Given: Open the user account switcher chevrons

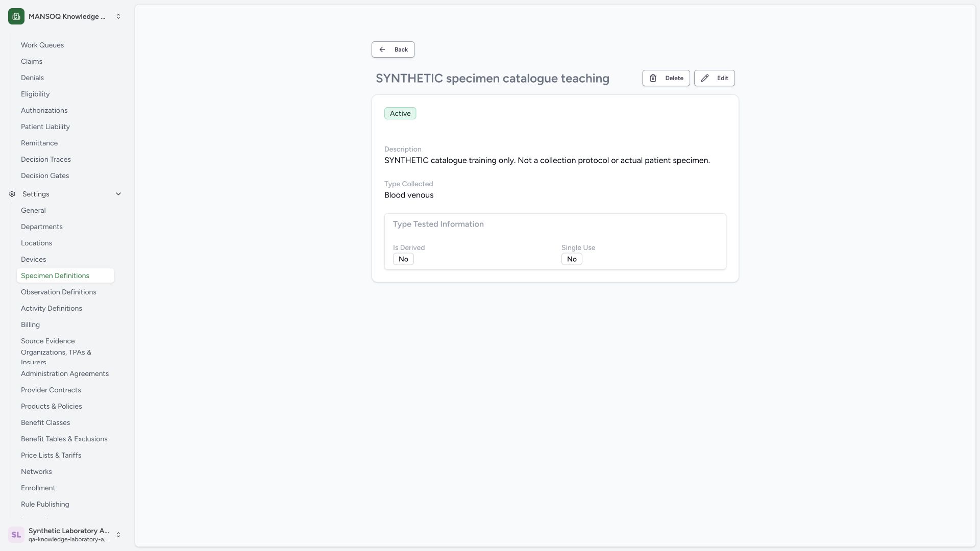Looking at the screenshot, I should tap(118, 535).
